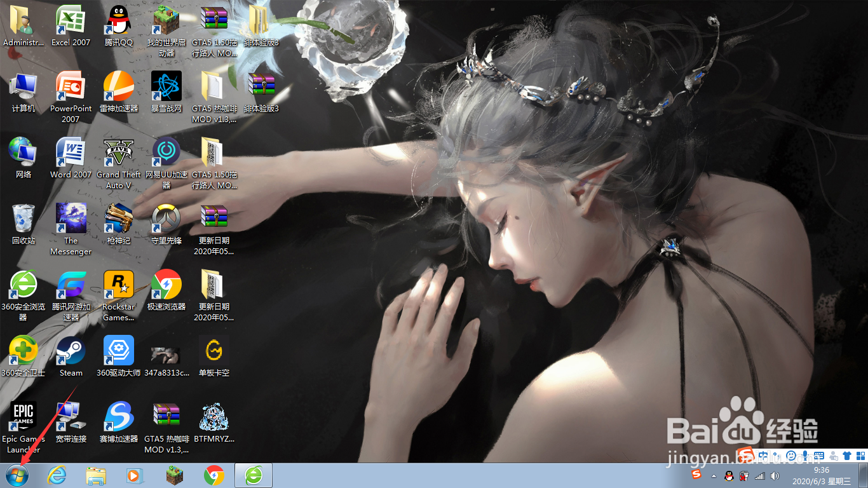Click the Sogou microphone voice input
Image resolution: width=868 pixels, height=488 pixels.
point(804,455)
